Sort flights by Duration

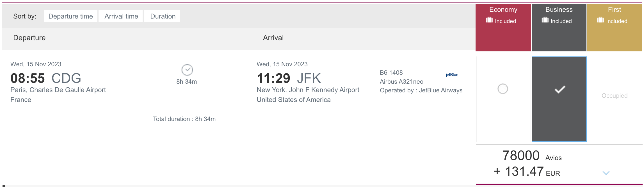pos(163,16)
